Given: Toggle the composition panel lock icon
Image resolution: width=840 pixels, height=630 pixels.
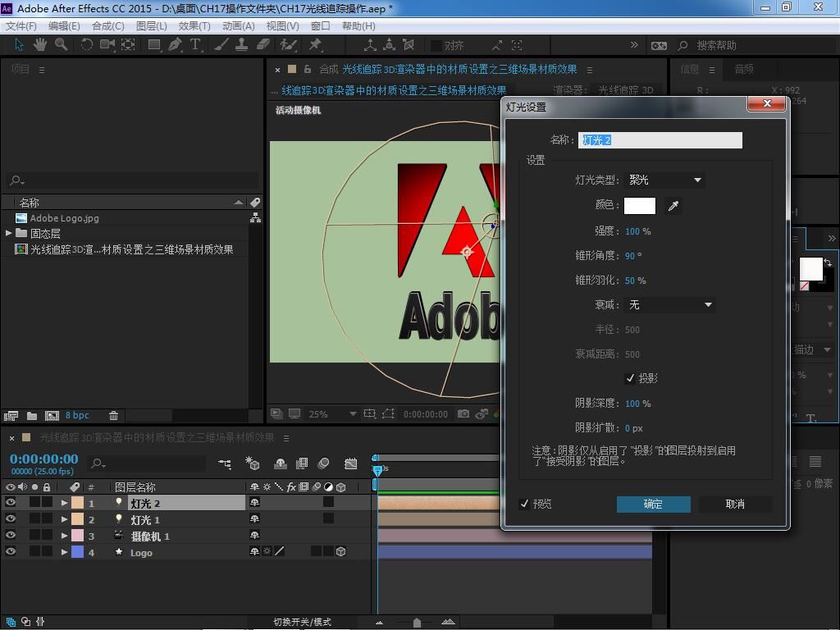Looking at the screenshot, I should 308,69.
